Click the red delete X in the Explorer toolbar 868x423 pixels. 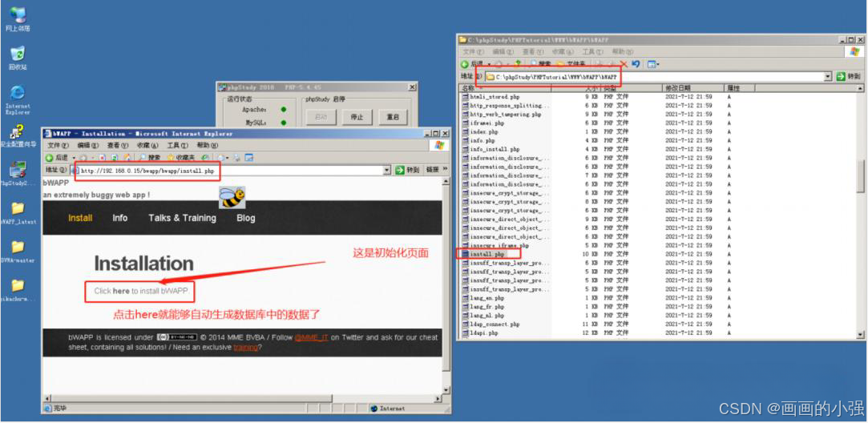click(x=624, y=64)
